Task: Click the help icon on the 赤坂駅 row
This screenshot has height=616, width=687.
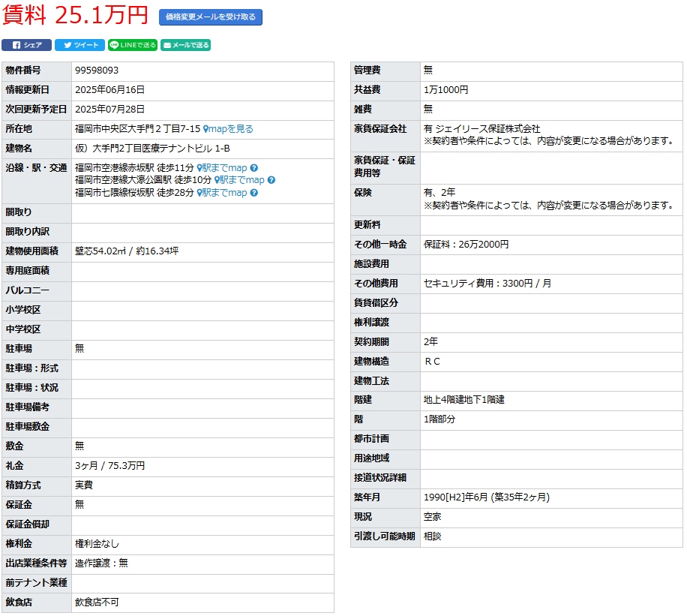Action: [x=254, y=168]
